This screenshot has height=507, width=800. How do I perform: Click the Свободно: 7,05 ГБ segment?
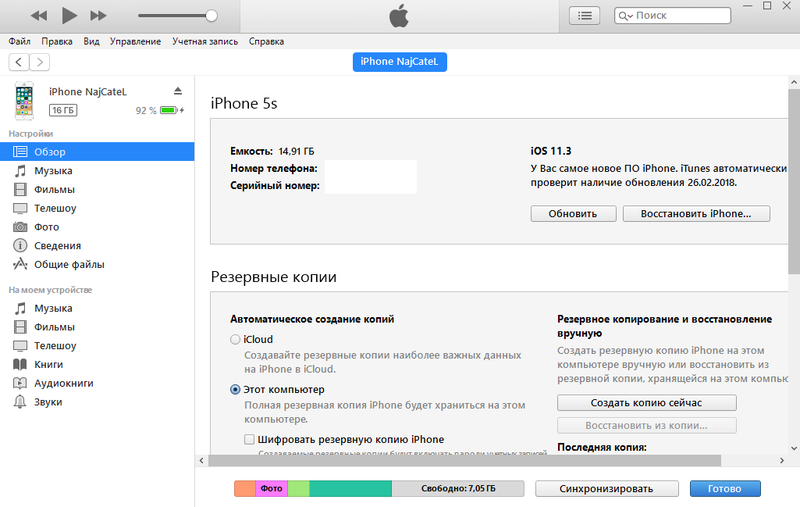pyautogui.click(x=458, y=489)
